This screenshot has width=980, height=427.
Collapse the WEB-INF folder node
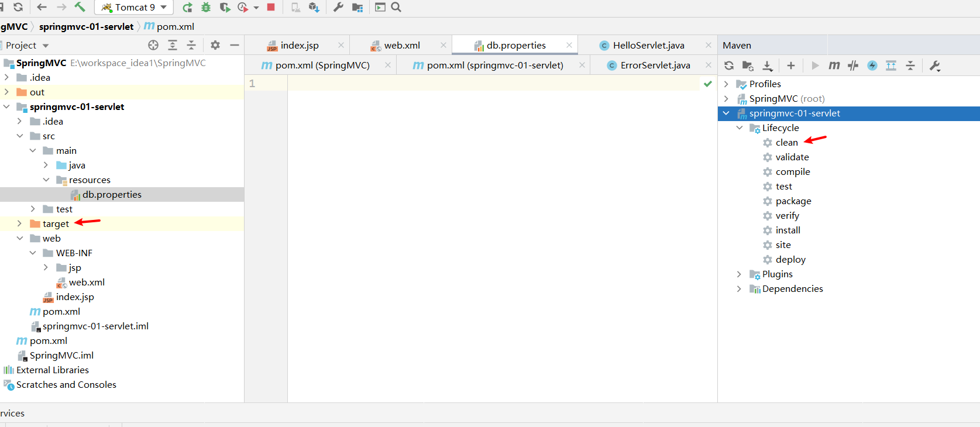33,253
